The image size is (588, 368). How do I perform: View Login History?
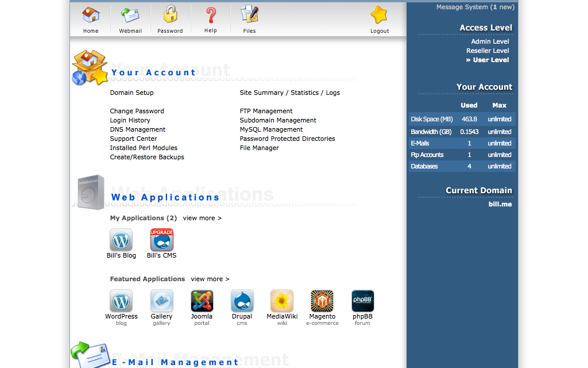click(x=130, y=121)
